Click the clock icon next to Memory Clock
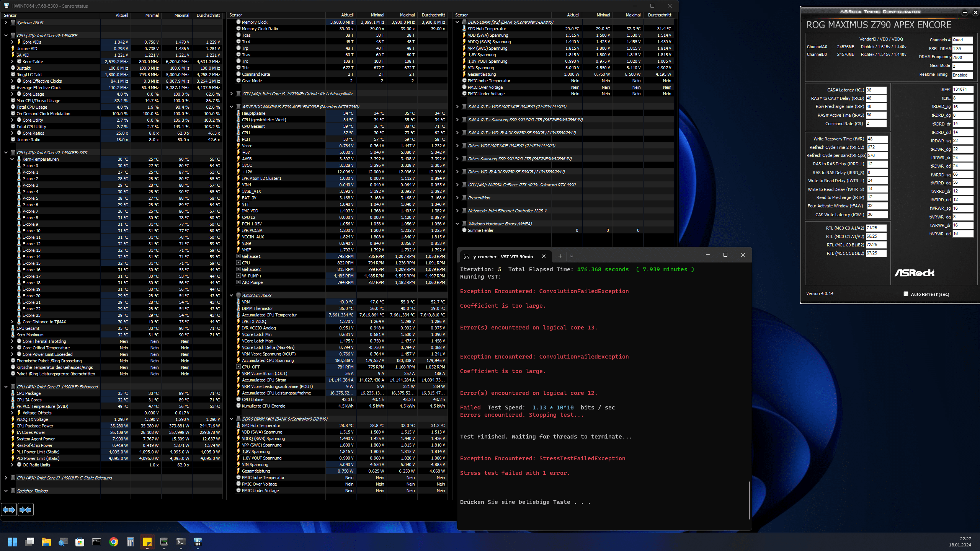Viewport: 980px width, 551px height. pos(238,22)
